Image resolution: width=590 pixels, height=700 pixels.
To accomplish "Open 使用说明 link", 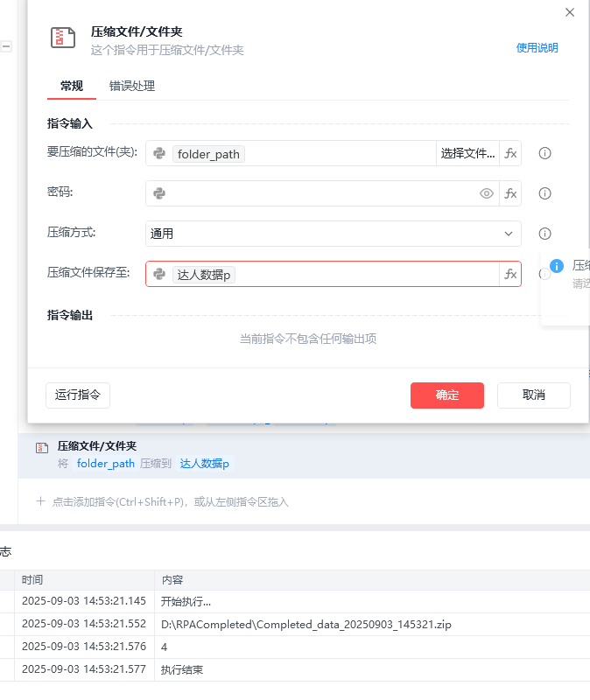I will coord(537,48).
